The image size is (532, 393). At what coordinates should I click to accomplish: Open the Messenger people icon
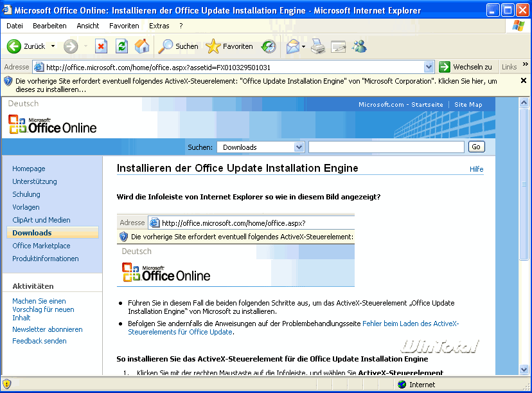[x=359, y=46]
